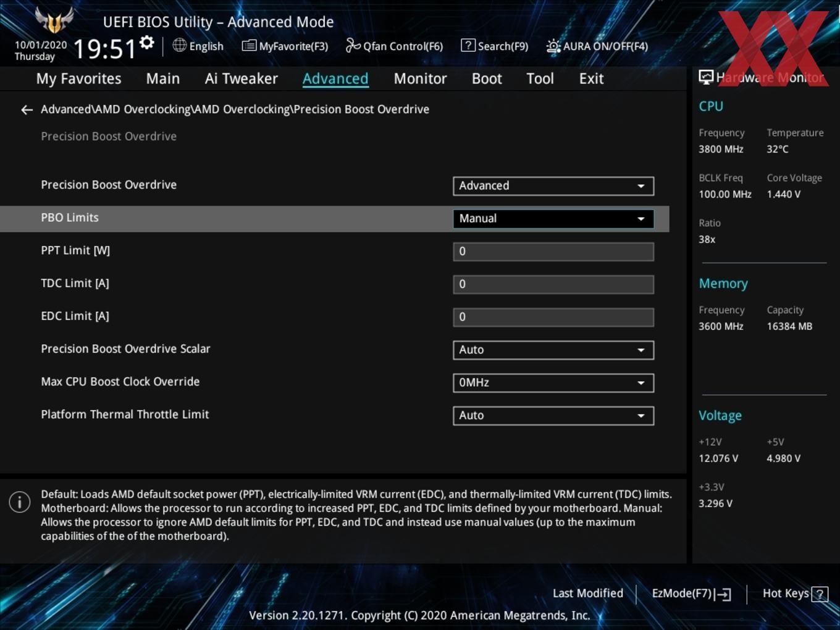Click Ratio value 38x
This screenshot has width=840, height=630.
click(707, 239)
